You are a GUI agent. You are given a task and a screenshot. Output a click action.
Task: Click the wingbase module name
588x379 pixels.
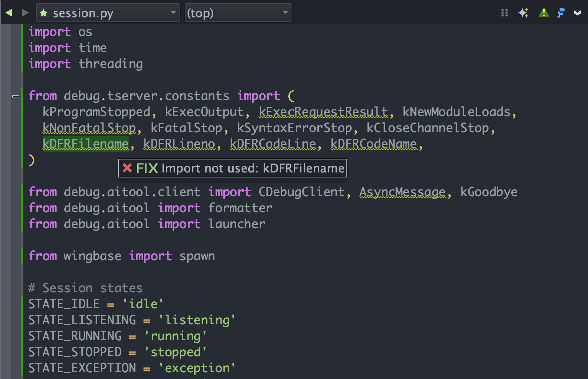92,256
